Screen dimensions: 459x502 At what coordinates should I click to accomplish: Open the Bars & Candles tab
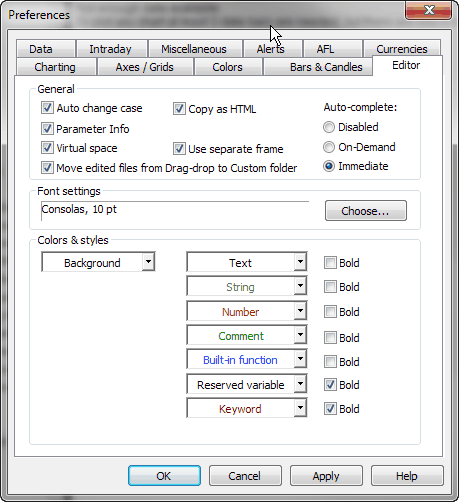326,67
